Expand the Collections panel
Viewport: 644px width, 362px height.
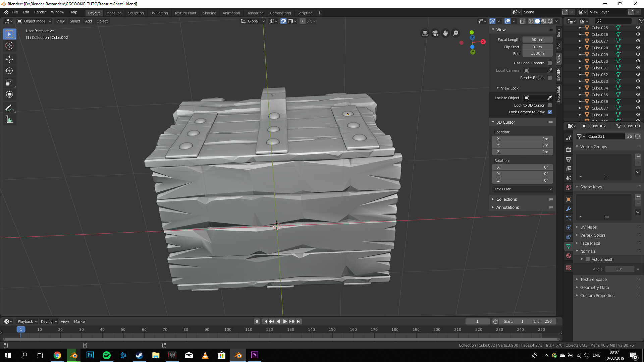(506, 199)
